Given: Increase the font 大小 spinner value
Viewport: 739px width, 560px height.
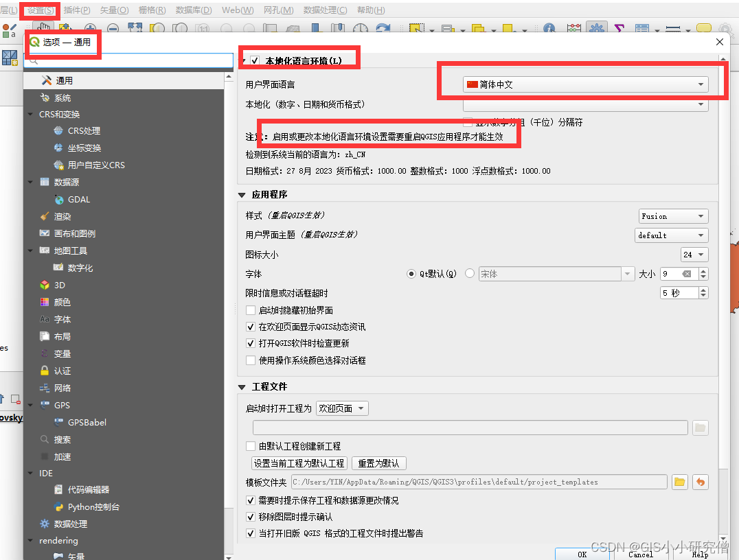Looking at the screenshot, I should tap(704, 271).
